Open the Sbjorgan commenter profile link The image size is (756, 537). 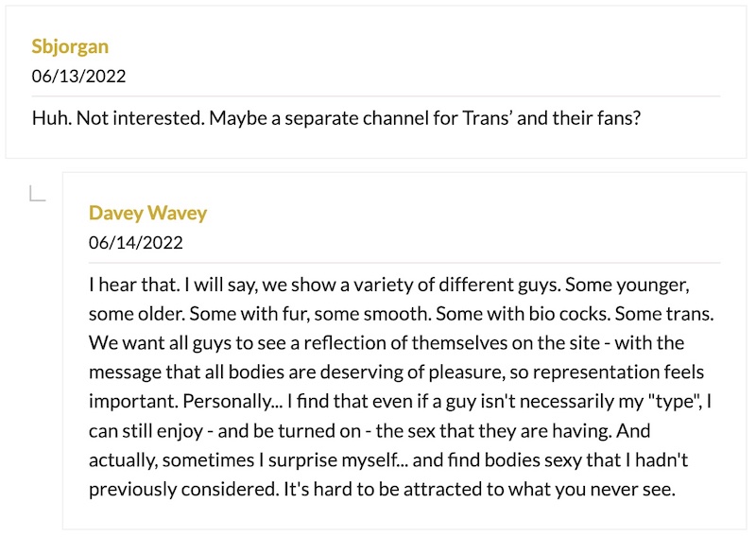[x=70, y=47]
